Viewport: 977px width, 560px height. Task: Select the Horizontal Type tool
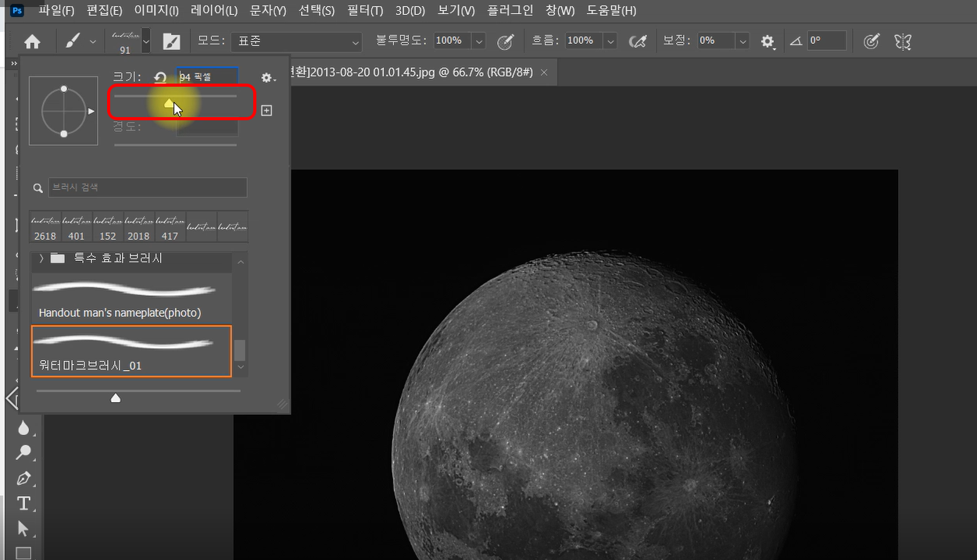click(x=23, y=503)
